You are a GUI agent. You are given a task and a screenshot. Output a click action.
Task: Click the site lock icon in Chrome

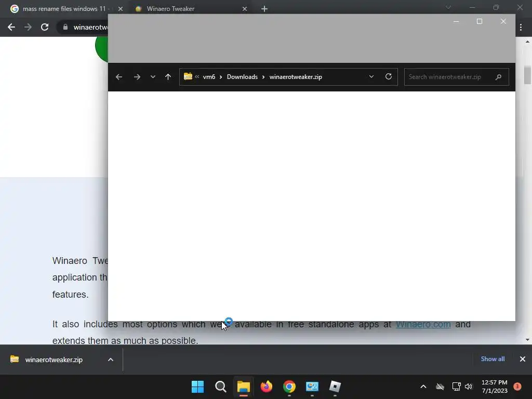pos(65,27)
